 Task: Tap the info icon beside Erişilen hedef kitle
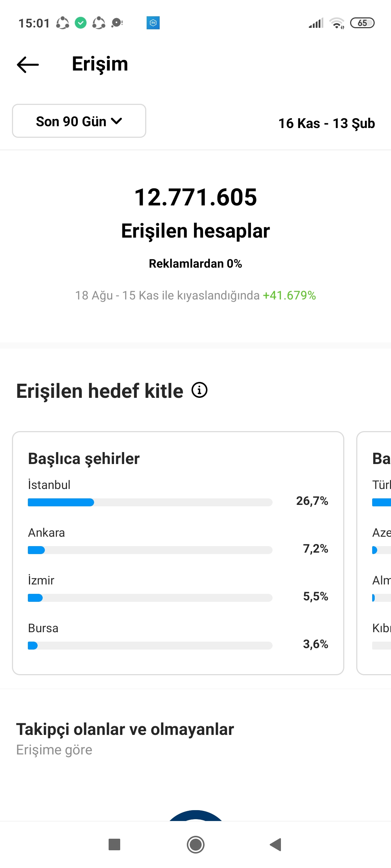coord(199,390)
